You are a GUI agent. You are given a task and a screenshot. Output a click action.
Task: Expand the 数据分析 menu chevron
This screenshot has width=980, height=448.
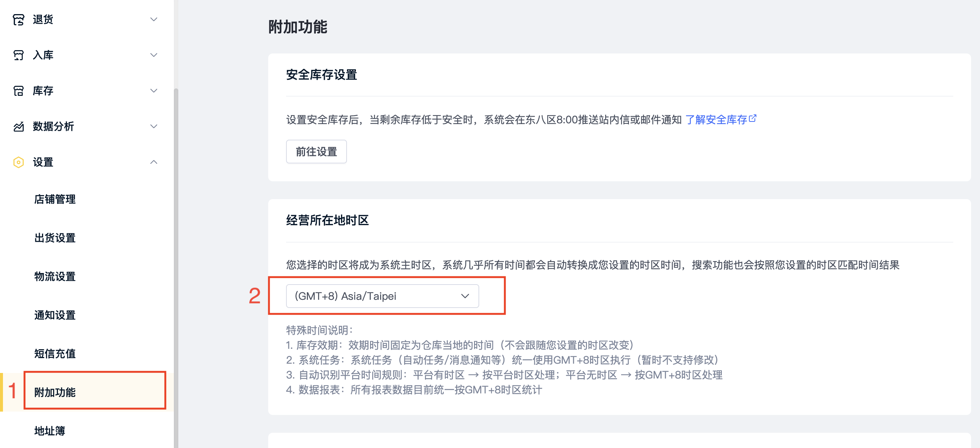154,127
